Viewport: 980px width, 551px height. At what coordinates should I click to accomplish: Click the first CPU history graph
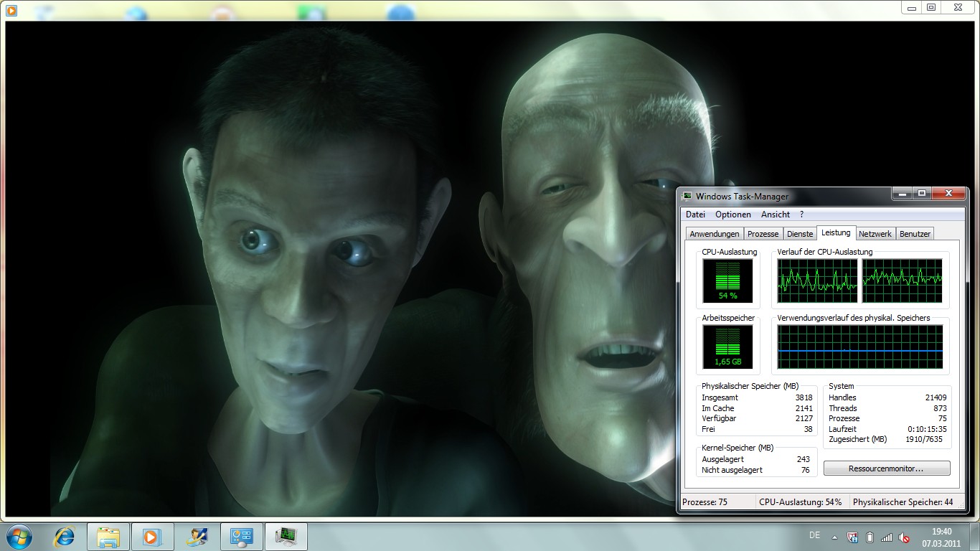817,281
